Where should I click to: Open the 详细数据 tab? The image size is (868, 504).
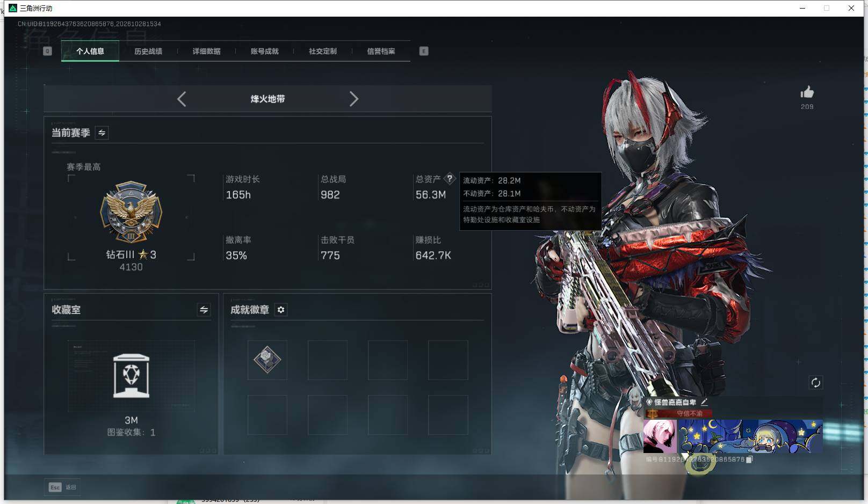[x=206, y=52]
